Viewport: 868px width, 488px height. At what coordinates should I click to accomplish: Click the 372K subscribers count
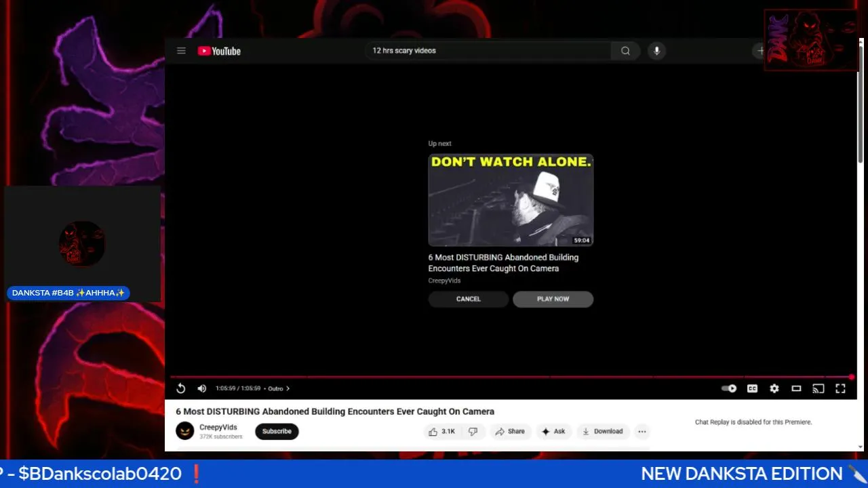(x=220, y=437)
